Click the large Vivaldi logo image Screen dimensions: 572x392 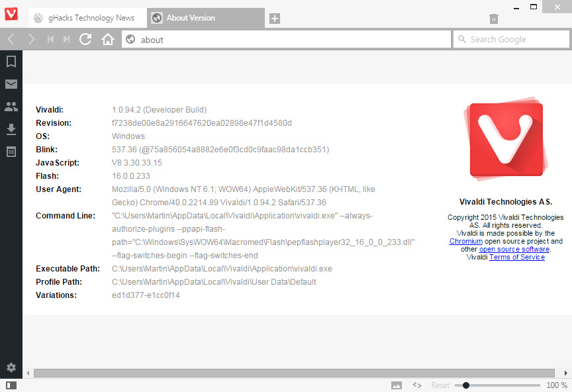coord(506,139)
